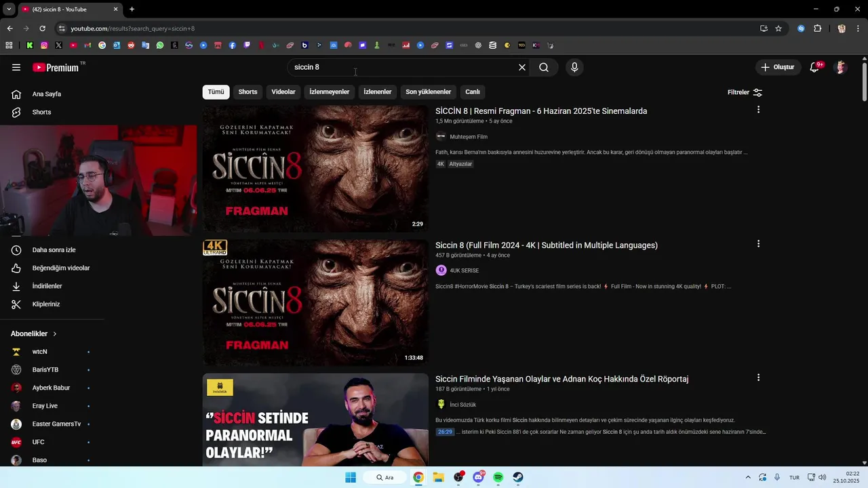Visit Muhteşem Film channel
Image resolution: width=868 pixels, height=488 pixels.
click(469, 137)
